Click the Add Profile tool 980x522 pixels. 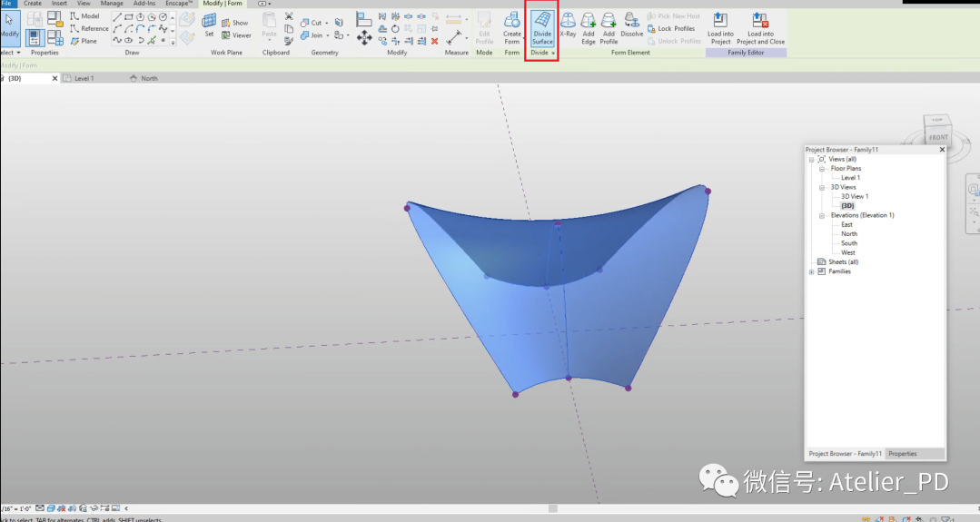pos(609,29)
